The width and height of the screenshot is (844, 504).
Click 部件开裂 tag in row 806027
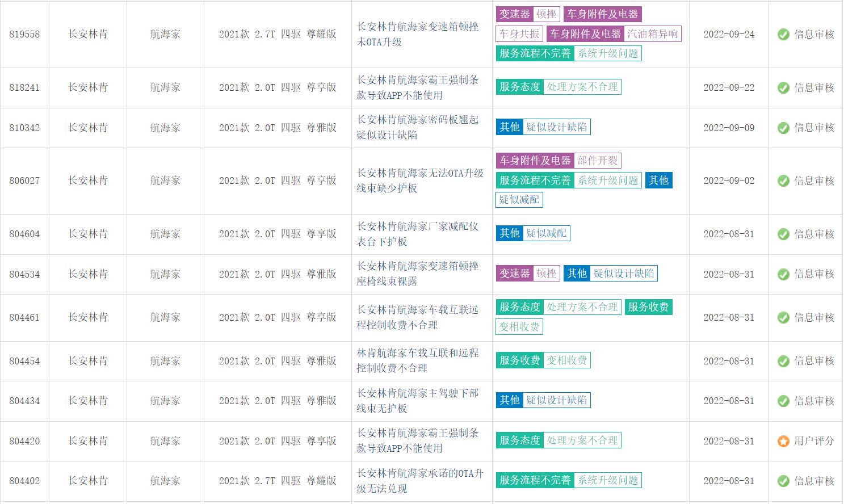tap(598, 161)
